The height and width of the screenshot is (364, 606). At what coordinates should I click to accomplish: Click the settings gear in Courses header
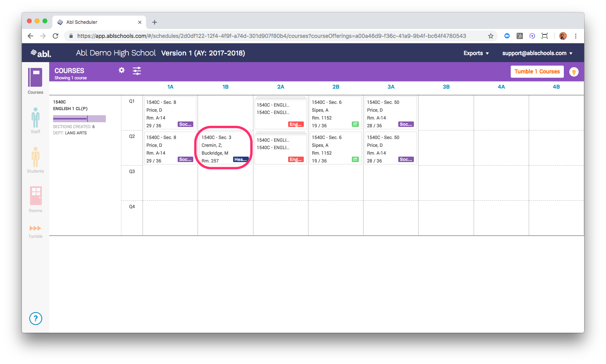[122, 70]
